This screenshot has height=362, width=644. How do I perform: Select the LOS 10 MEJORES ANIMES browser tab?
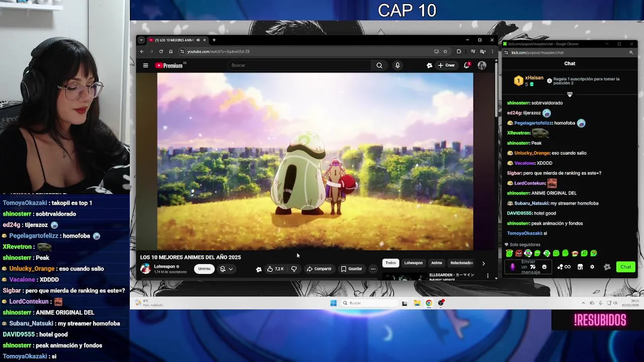pyautogui.click(x=174, y=40)
